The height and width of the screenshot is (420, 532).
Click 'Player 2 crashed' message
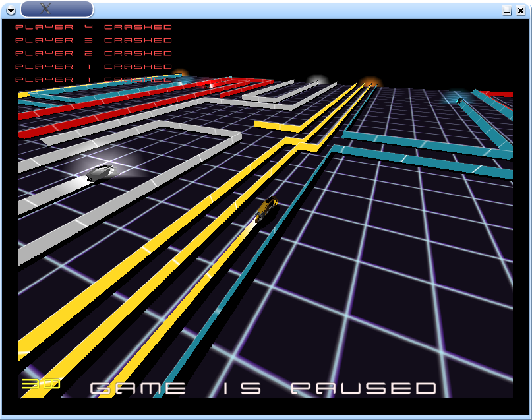click(x=94, y=53)
